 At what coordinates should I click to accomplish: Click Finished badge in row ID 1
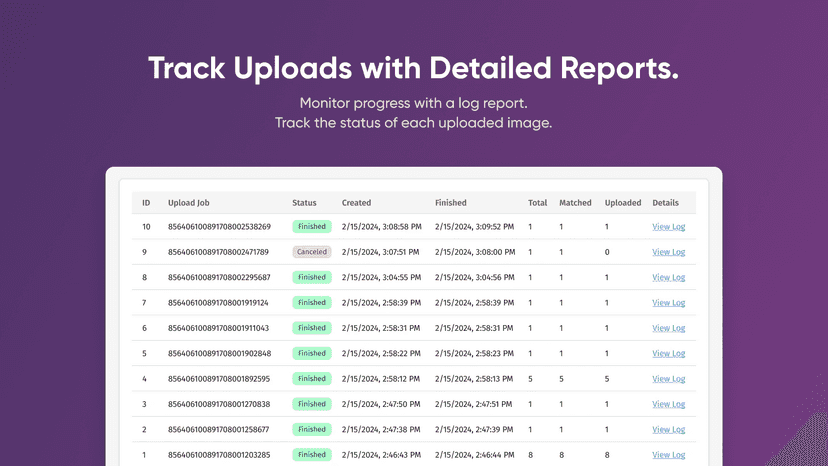point(312,455)
